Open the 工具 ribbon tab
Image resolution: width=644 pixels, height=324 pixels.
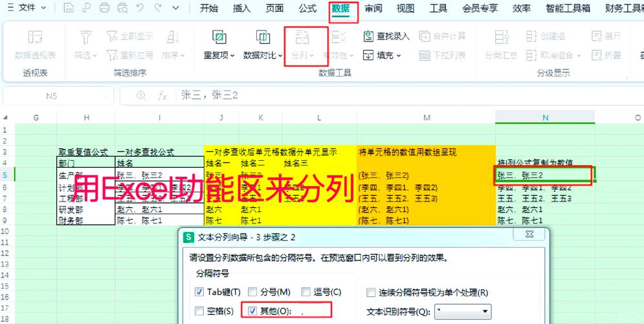[438, 8]
